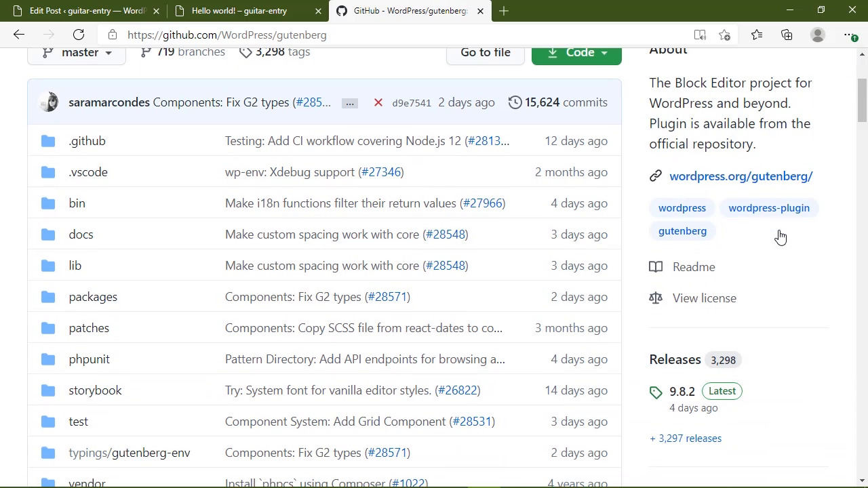Close the GitHub gutenberg tab

(x=480, y=11)
